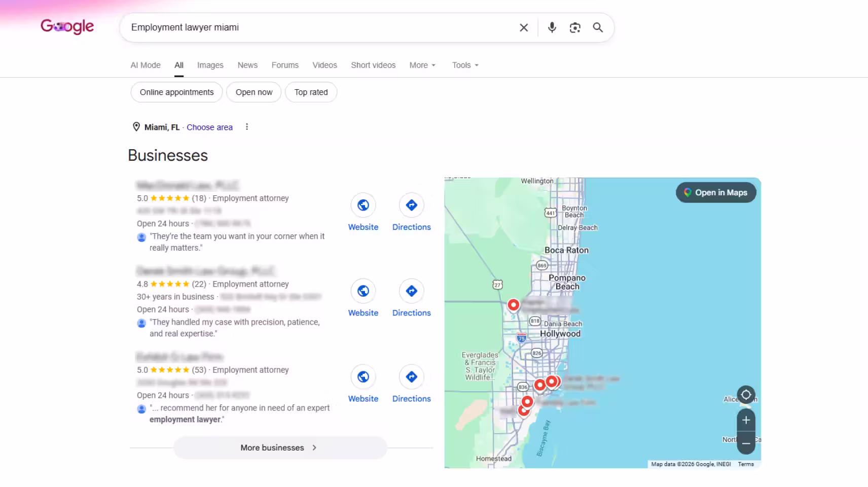Click the location pin icon beside Miami, FL
Image resolution: width=868 pixels, height=487 pixels.
[x=136, y=127]
